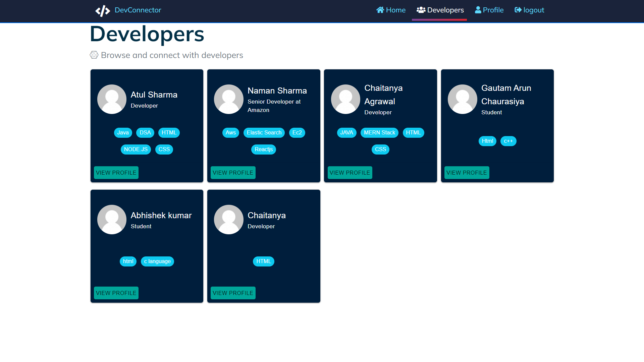Viewport: 644px width, 362px height.
Task: Click the Developers group icon in navbar
Action: point(421,10)
